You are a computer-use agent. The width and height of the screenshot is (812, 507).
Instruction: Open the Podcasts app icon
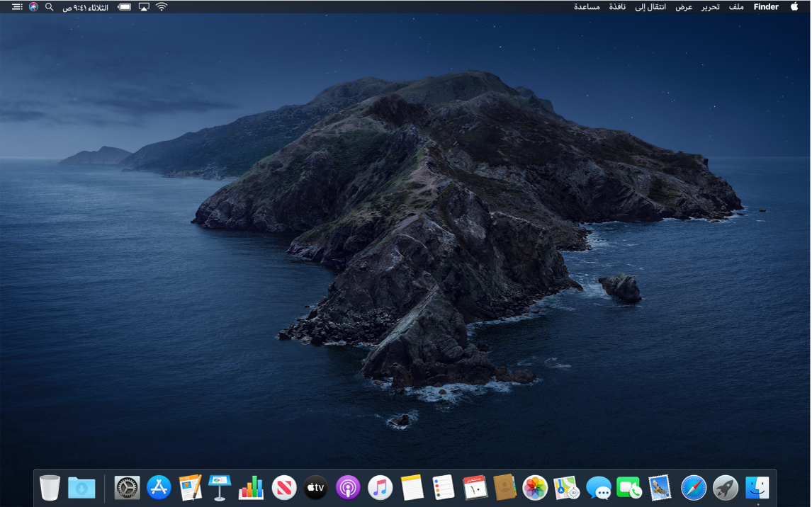(348, 487)
